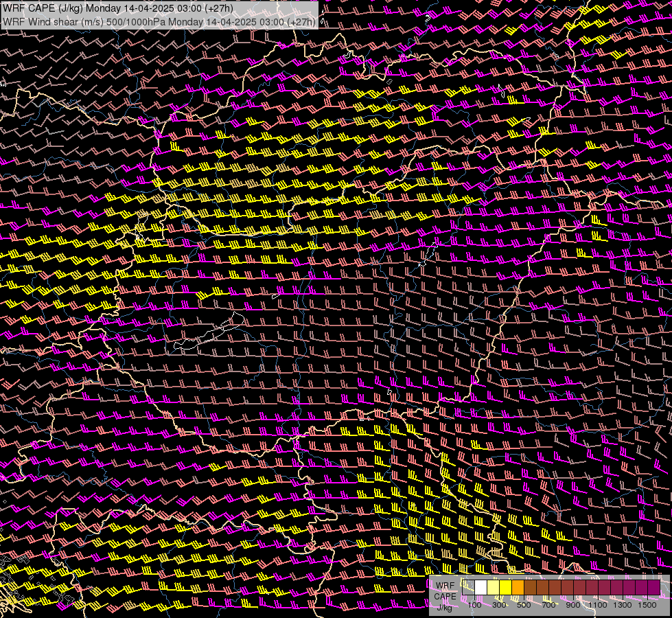Click the J/kg unit label in the legend

445,608
